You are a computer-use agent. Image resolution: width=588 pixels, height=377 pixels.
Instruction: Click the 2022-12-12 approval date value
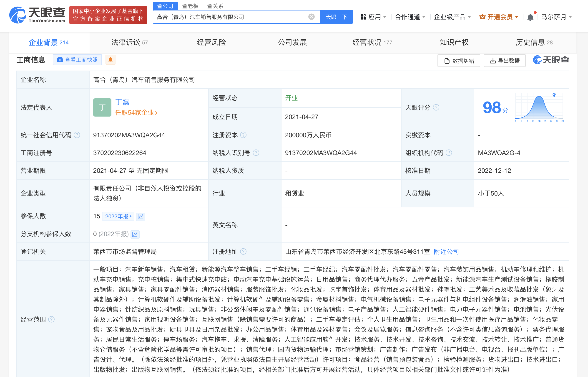pos(494,171)
